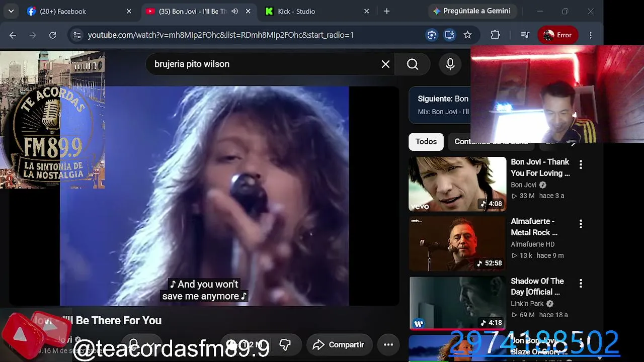Open the Almafuerte Metal Rock thumbnail
644x362 pixels.
457,243
